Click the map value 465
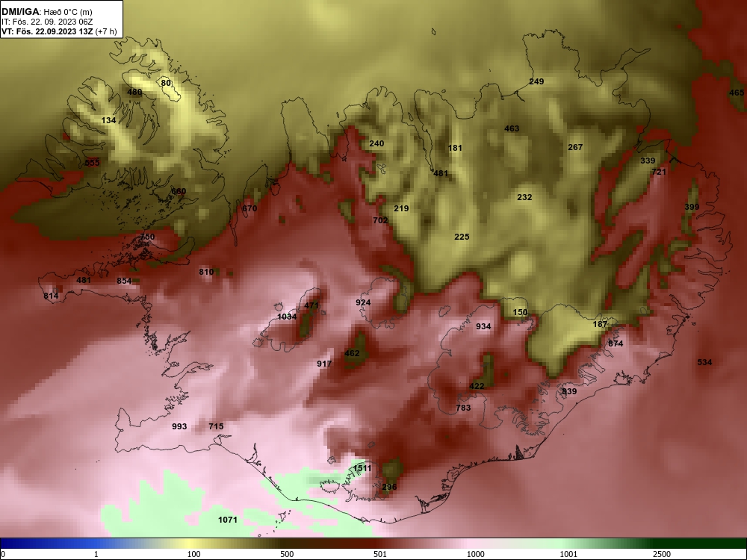The height and width of the screenshot is (560, 747). [737, 93]
